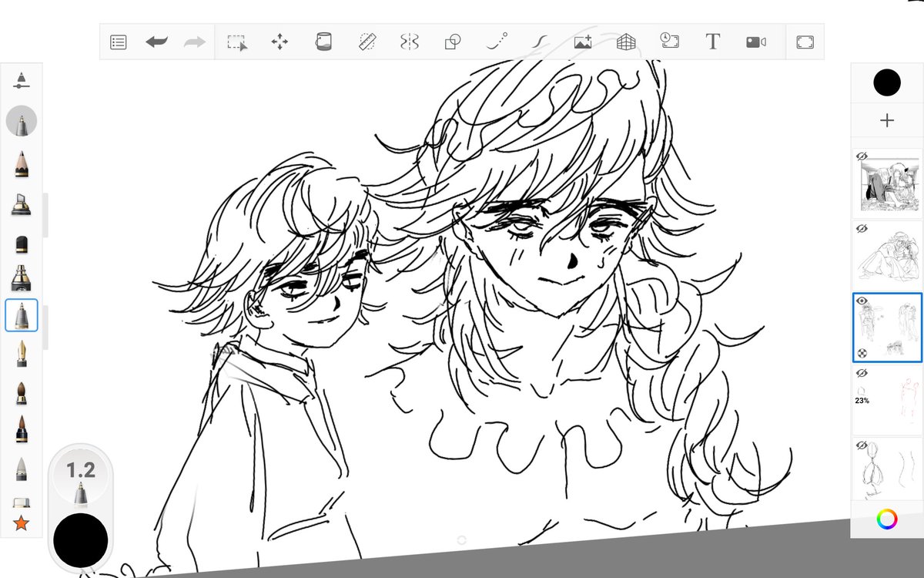Pick the gold fountain pen nib brush
Screen dimensions: 924x578
click(x=22, y=354)
